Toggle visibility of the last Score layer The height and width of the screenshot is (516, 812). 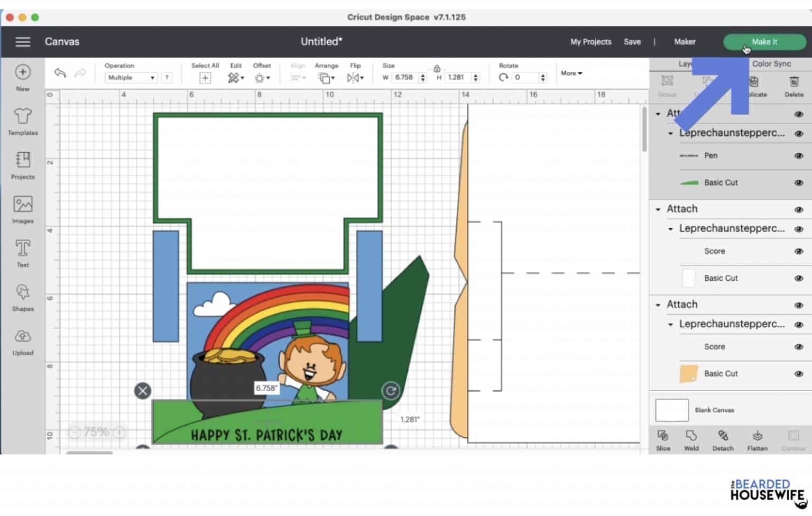tap(799, 347)
